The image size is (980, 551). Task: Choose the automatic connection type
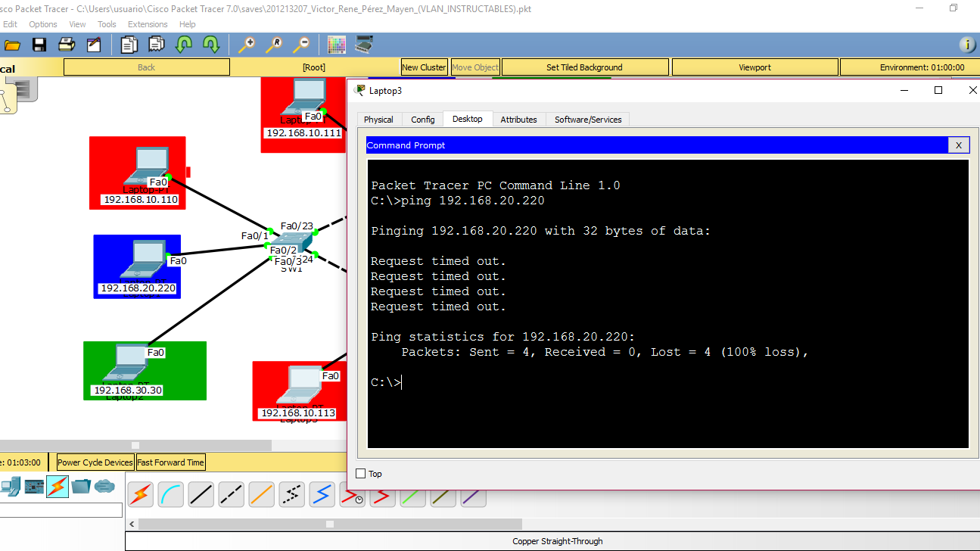coord(140,494)
